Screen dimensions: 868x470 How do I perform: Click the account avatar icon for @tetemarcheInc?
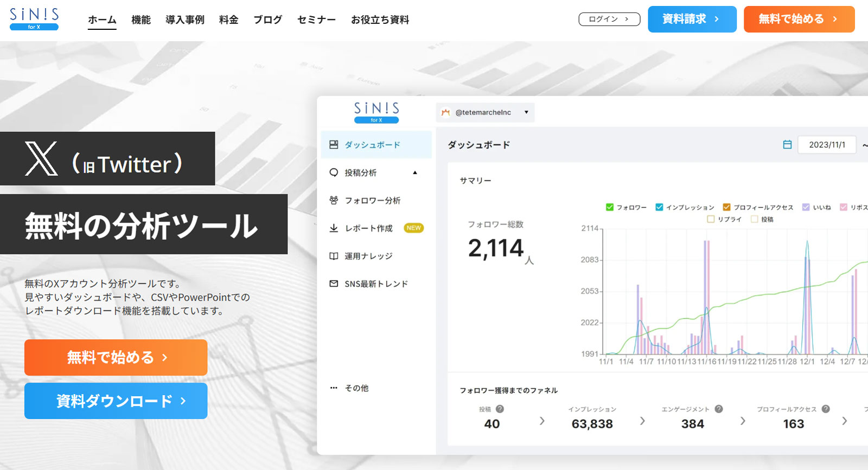pyautogui.click(x=445, y=112)
